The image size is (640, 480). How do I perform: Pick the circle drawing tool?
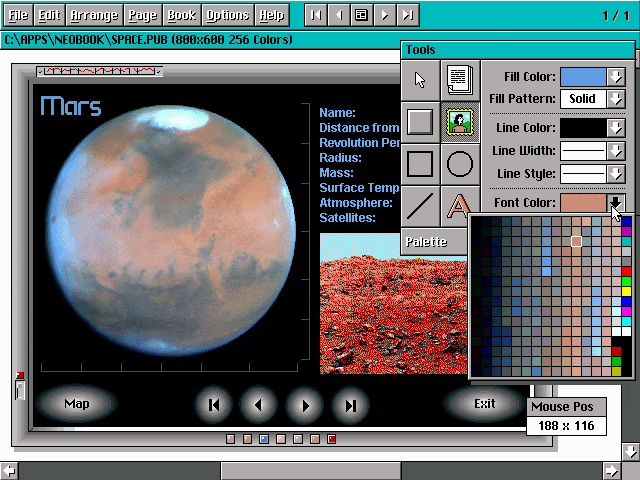coord(460,164)
